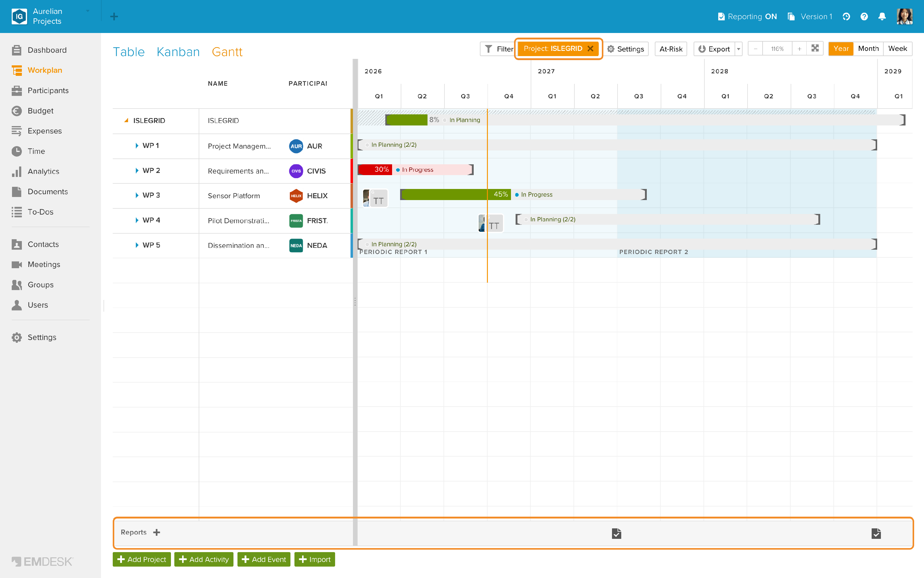The height and width of the screenshot is (578, 924).
Task: Open the Meetings section
Action: pyautogui.click(x=36, y=264)
